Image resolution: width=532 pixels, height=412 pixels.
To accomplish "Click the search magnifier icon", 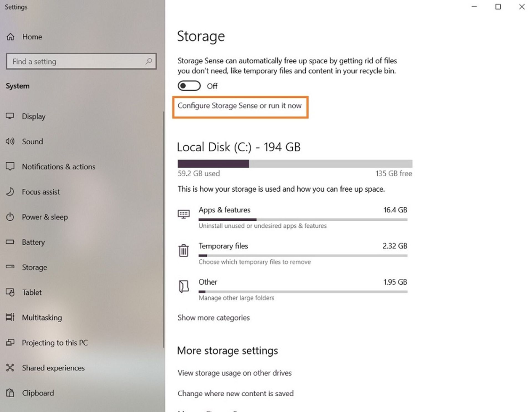I will 149,61.
